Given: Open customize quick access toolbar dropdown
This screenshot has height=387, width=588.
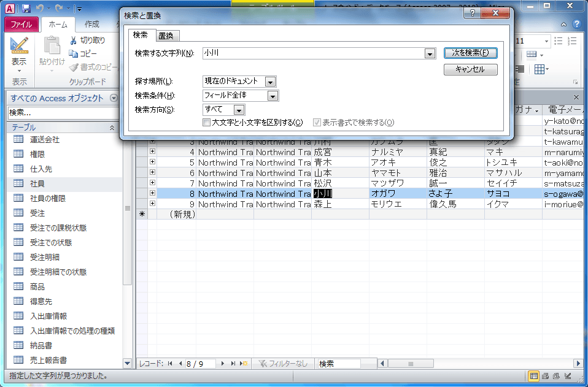Looking at the screenshot, I should 79,8.
